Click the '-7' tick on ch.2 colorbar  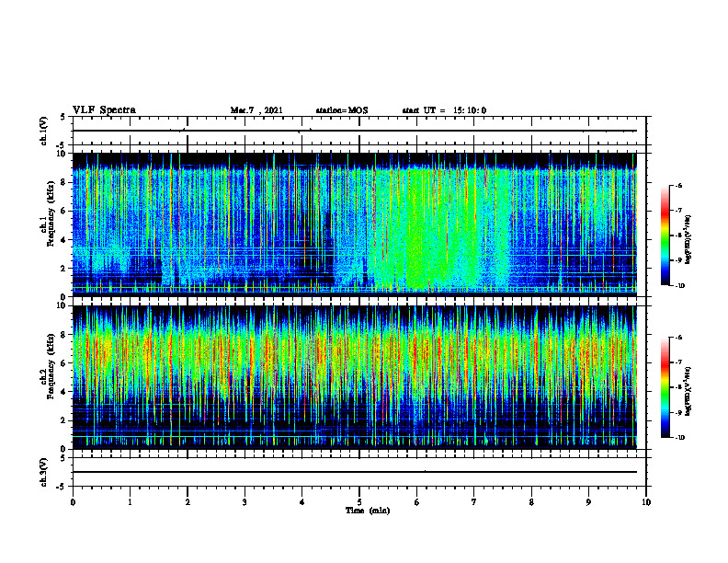coord(678,362)
